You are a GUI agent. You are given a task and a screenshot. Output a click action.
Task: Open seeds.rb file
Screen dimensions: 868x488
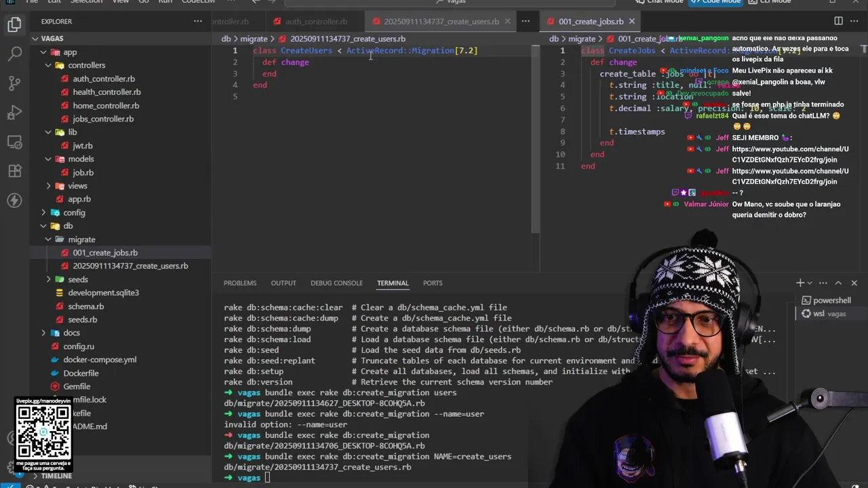click(x=82, y=319)
